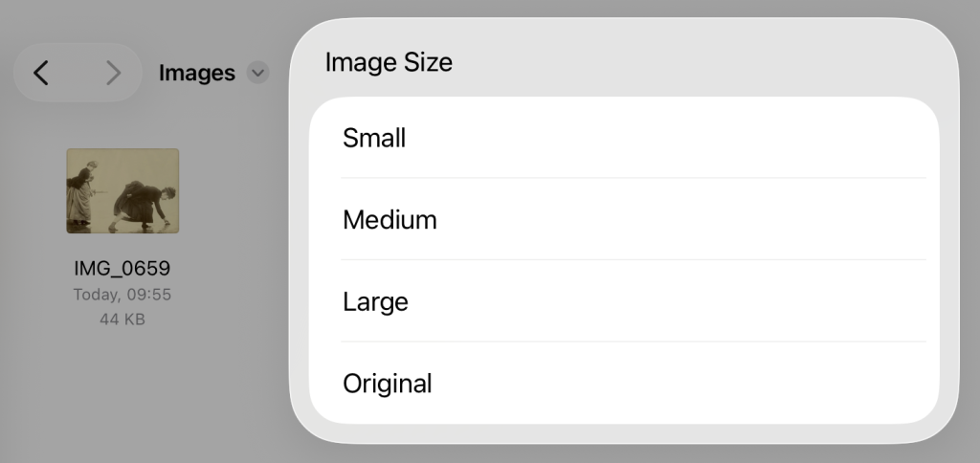Click the Today, 09:55 date text

[122, 295]
